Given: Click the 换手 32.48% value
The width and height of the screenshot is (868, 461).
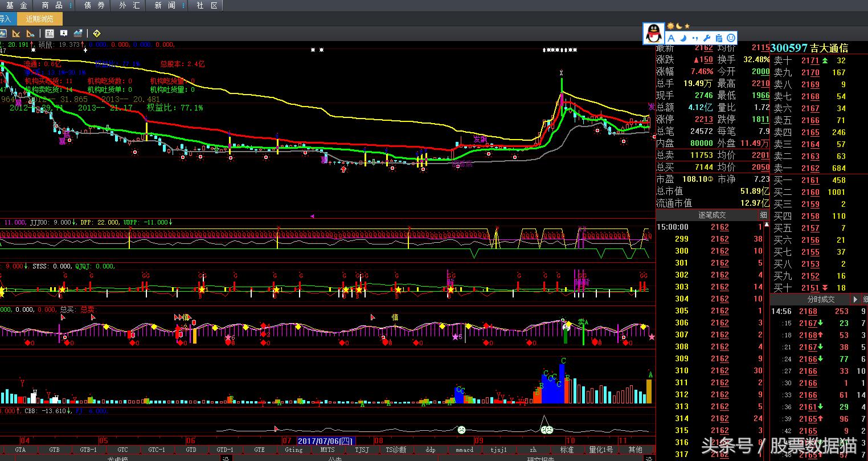Looking at the screenshot, I should pos(756,59).
